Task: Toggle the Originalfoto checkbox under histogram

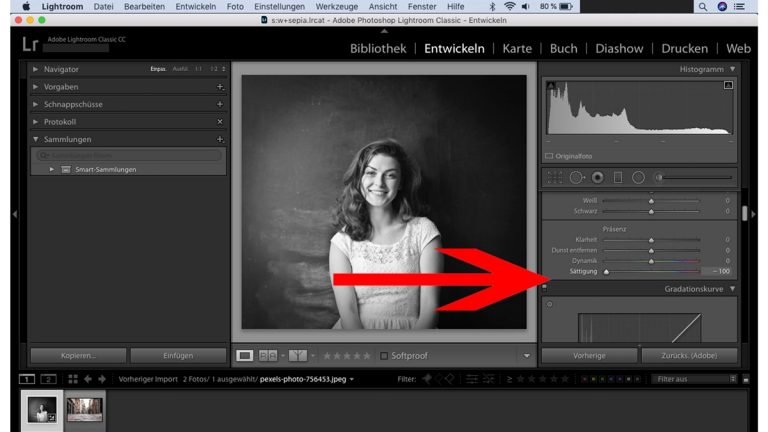Action: click(549, 157)
